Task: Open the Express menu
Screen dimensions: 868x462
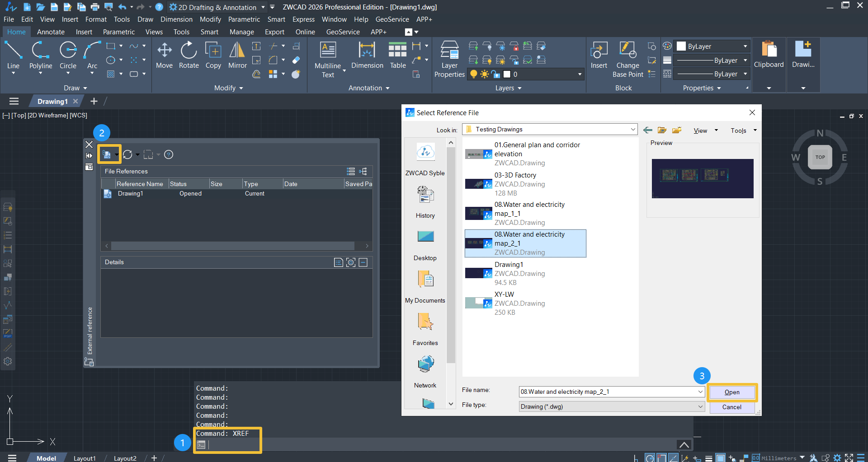Action: [x=303, y=19]
